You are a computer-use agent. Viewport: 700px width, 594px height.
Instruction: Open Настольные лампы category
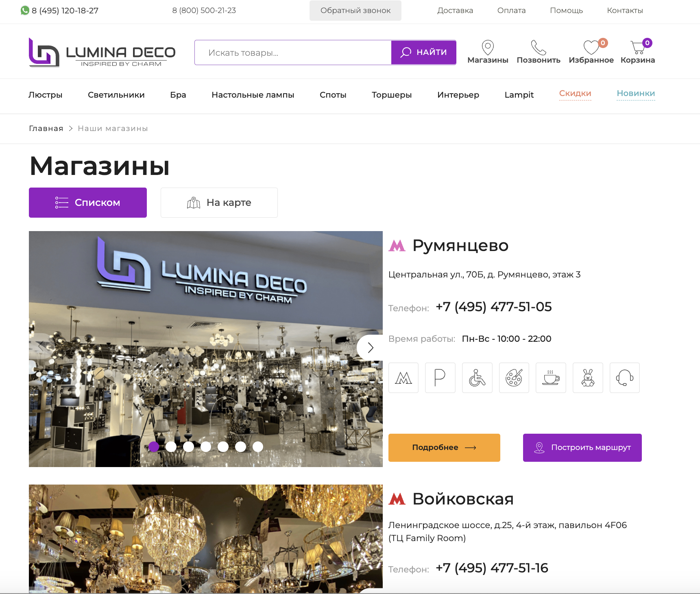pos(253,95)
